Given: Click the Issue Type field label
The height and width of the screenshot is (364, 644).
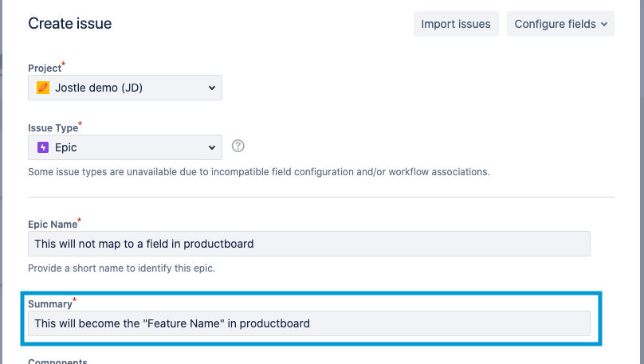Looking at the screenshot, I should tap(53, 127).
